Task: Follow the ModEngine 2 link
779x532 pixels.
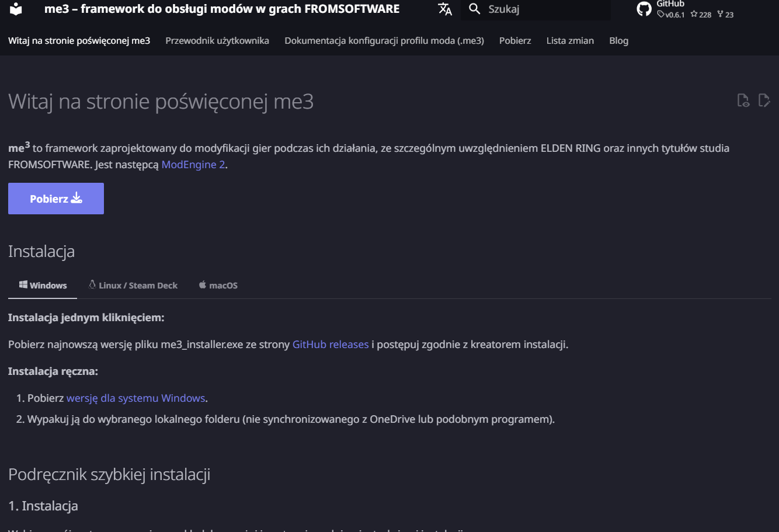Action: pyautogui.click(x=193, y=165)
